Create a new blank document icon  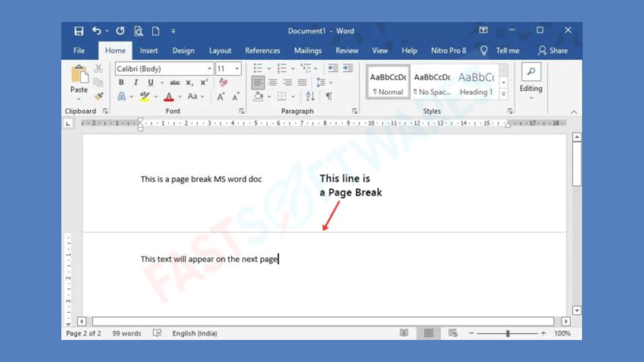tap(156, 31)
